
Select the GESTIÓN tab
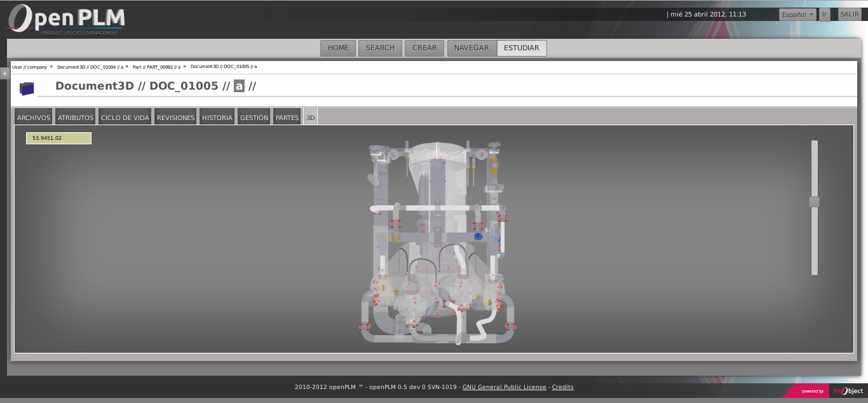[254, 117]
